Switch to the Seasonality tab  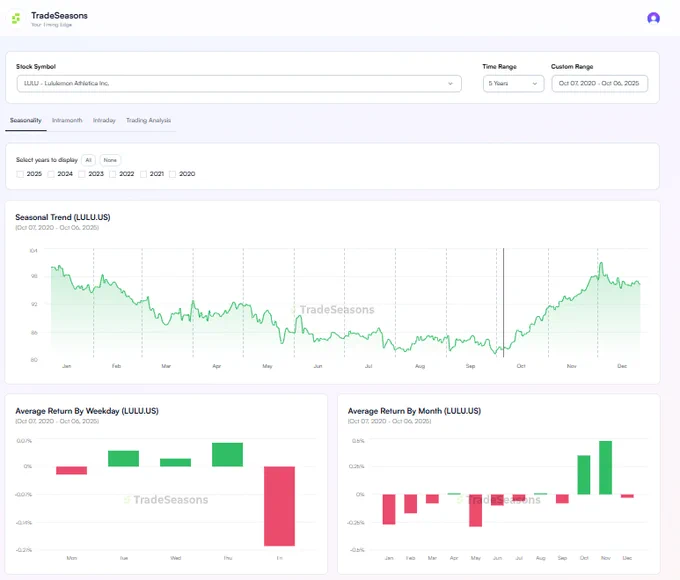coord(26,120)
